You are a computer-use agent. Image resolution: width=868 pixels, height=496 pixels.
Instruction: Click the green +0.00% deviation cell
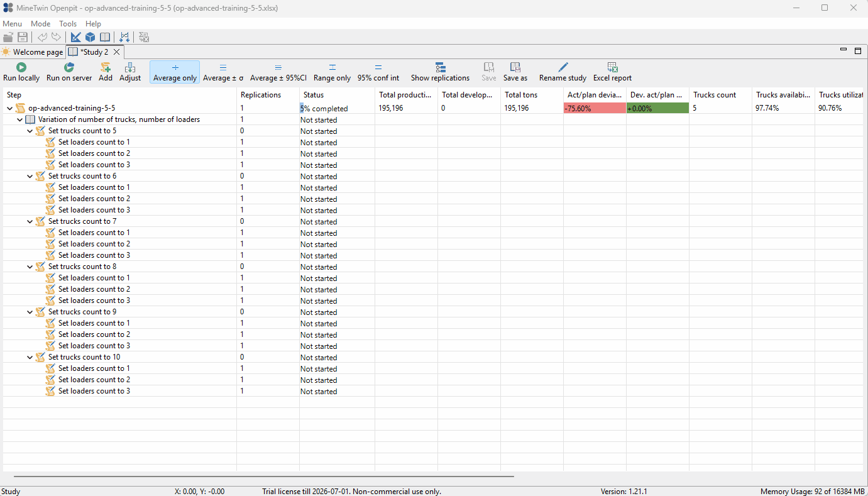(x=657, y=108)
